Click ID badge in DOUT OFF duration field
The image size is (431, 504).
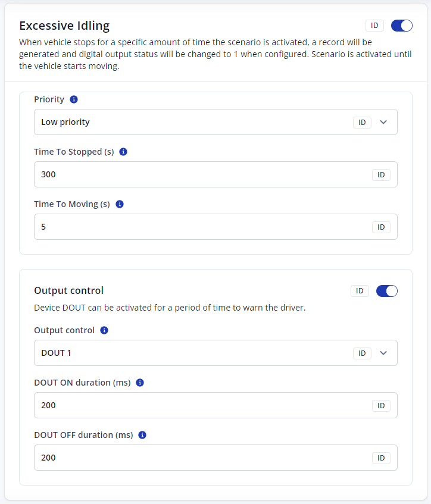(381, 458)
